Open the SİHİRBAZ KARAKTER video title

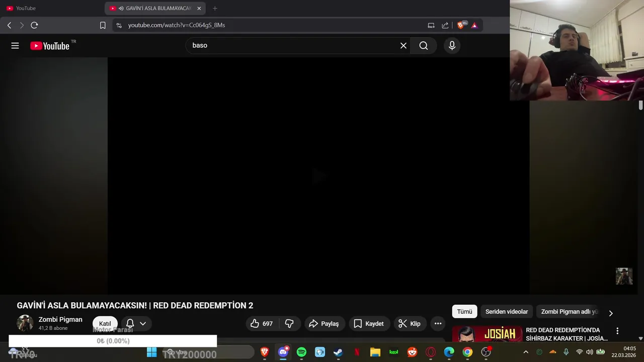pos(567,334)
